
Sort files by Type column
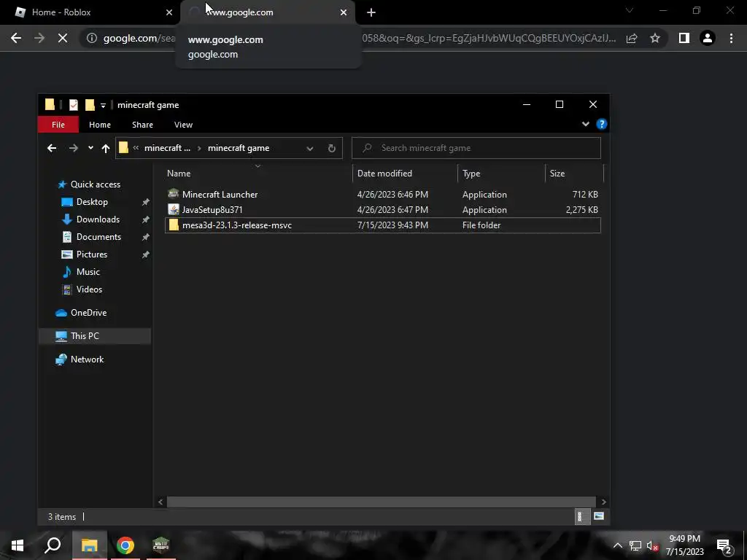[x=501, y=174]
